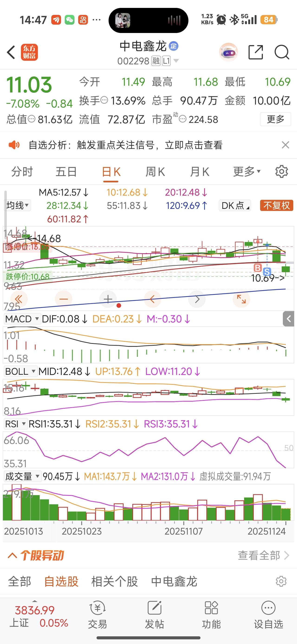Open the 功能 functions icon
The image size is (297, 644).
pos(211,615)
